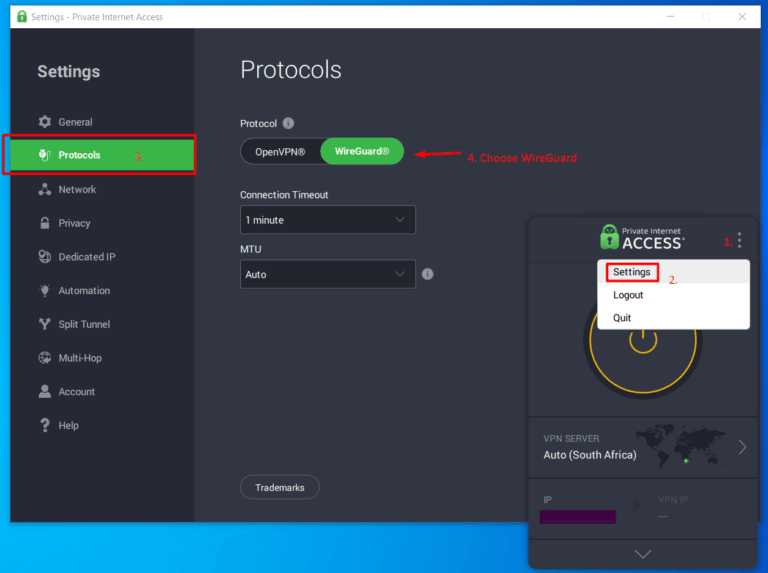Click the Split Tunnel fork icon
This screenshot has width=768, height=573.
45,324
